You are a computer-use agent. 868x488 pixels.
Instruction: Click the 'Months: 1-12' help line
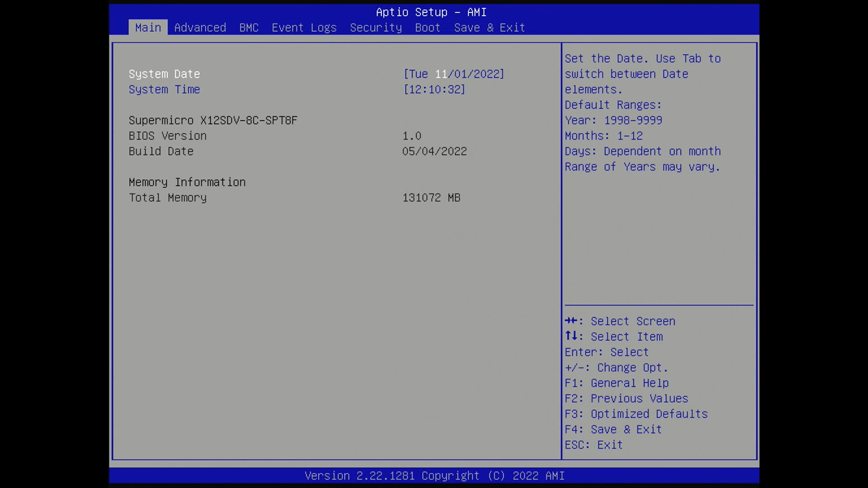click(604, 136)
